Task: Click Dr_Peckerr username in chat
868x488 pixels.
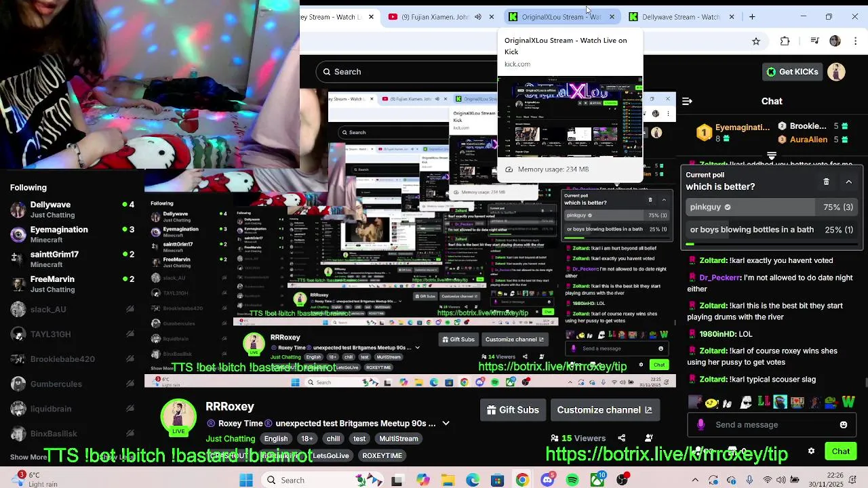Action: coord(719,278)
